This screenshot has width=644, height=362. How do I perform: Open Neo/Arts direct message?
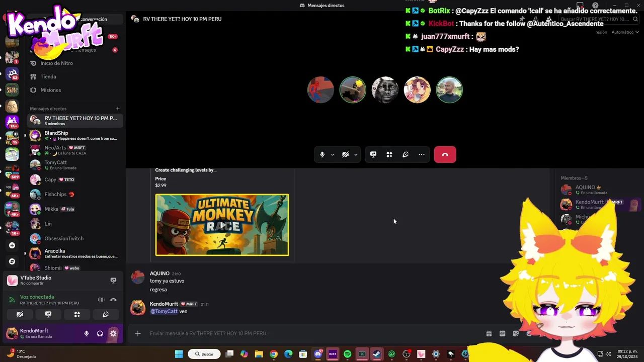click(x=75, y=150)
